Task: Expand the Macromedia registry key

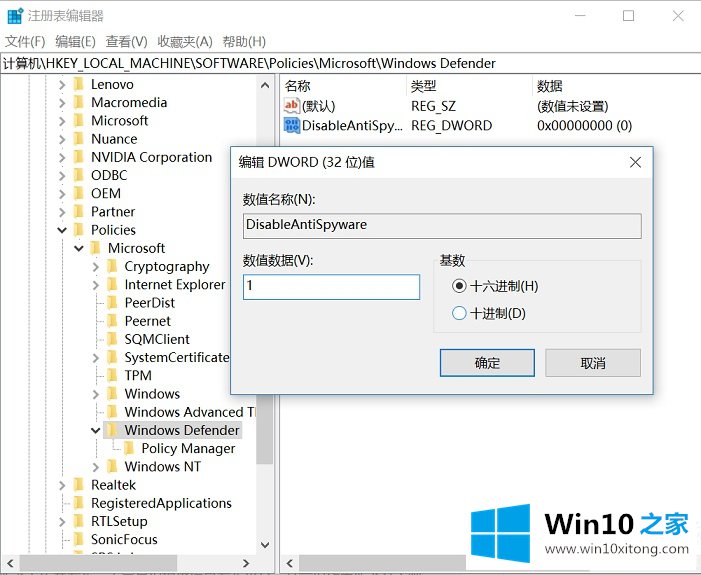Action: (62, 103)
